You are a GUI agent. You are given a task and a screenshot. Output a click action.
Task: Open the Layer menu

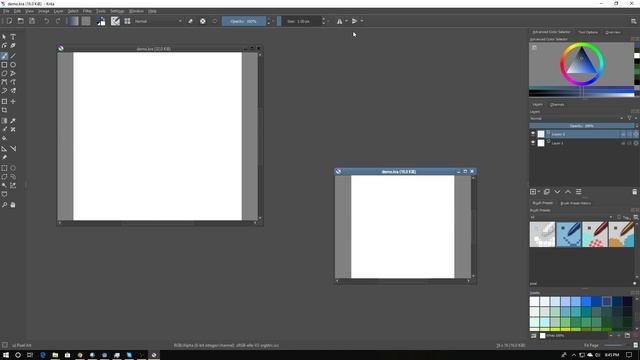58,11
